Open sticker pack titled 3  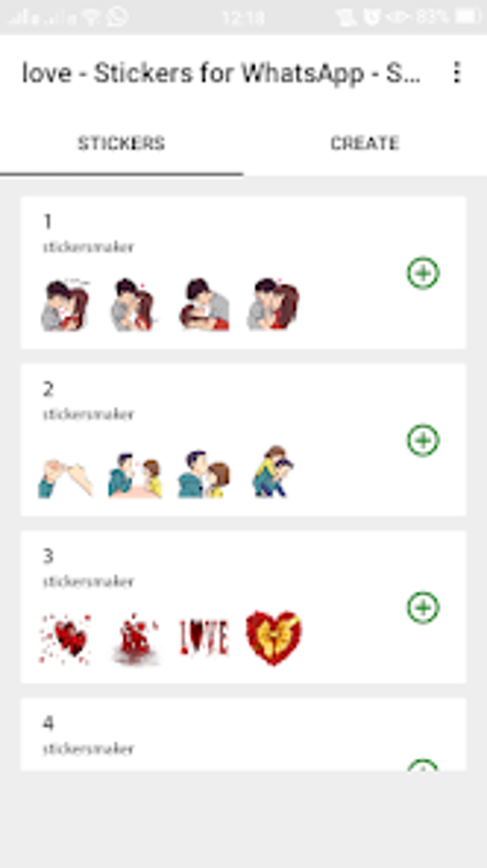tap(243, 607)
